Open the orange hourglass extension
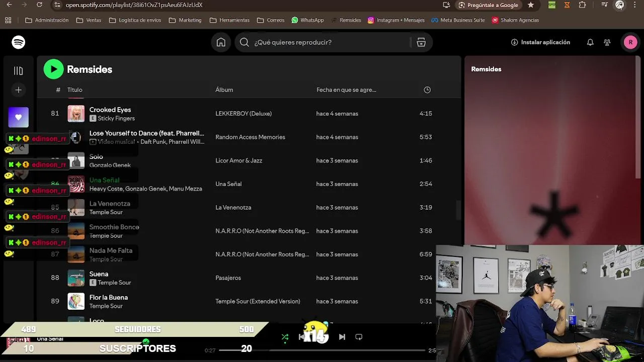 pos(567,5)
